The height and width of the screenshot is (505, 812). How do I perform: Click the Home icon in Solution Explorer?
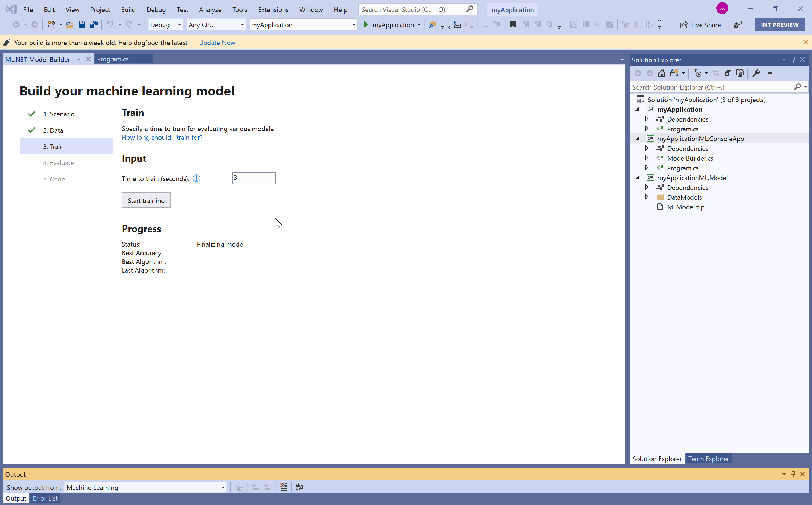tap(661, 73)
